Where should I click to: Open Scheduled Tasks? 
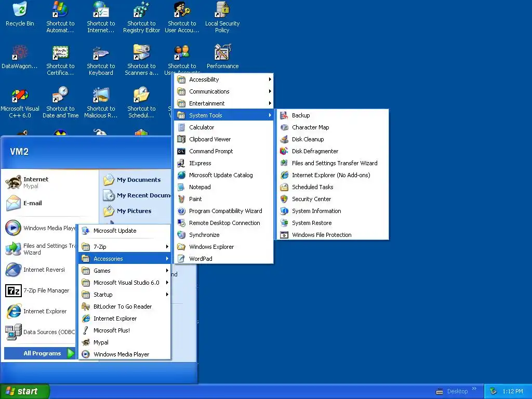[333, 187]
